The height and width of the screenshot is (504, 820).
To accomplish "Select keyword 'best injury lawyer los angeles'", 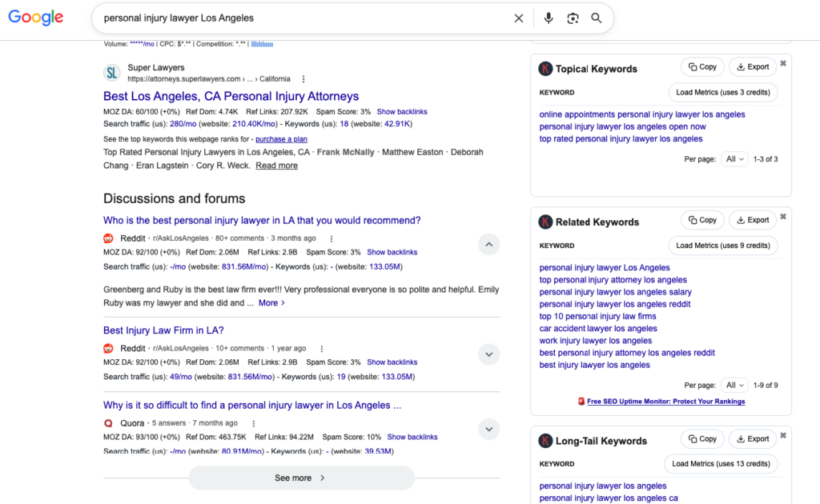I will pyautogui.click(x=594, y=365).
